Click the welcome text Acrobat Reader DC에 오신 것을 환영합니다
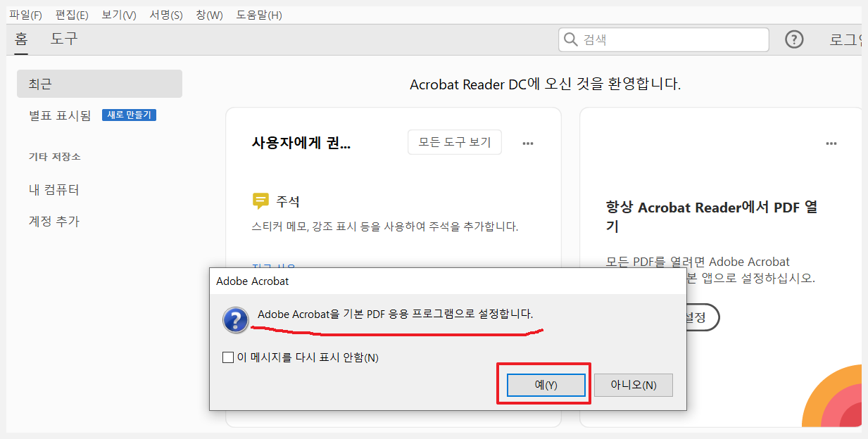 tap(546, 84)
